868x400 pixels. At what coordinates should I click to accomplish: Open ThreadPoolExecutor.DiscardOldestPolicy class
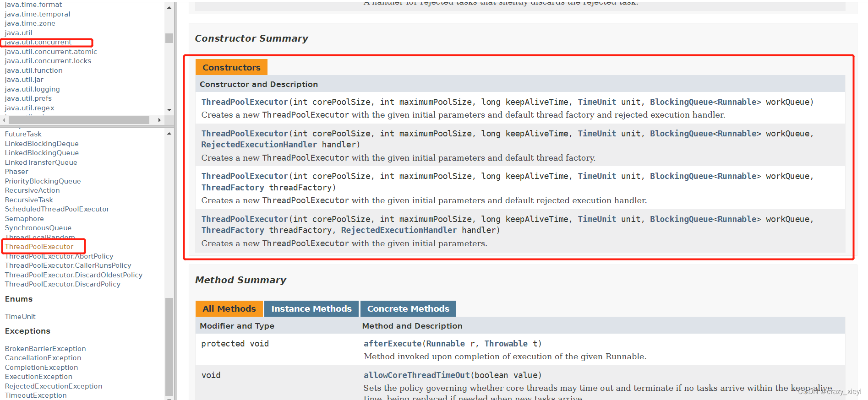74,275
